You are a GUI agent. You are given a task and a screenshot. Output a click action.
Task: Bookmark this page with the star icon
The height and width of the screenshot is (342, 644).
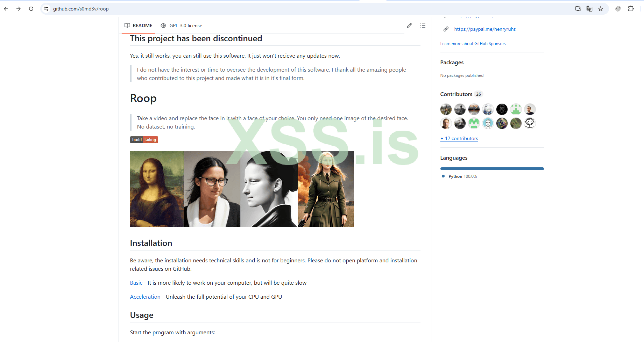pyautogui.click(x=601, y=9)
